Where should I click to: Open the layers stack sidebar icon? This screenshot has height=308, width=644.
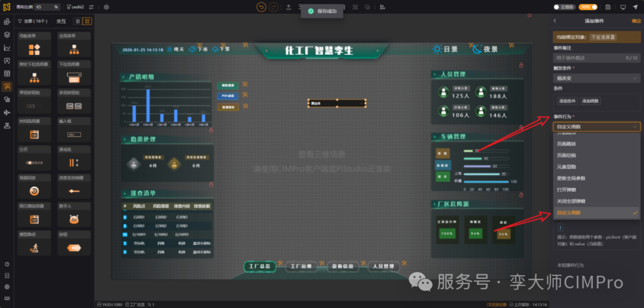7,35
